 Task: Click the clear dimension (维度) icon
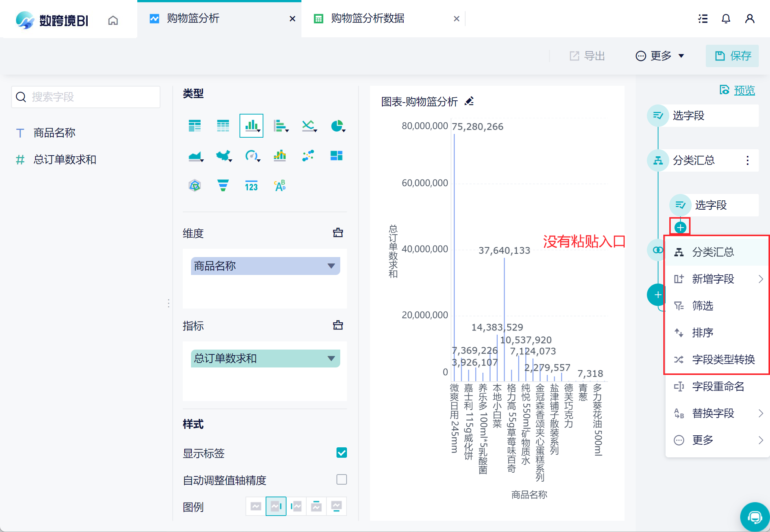point(338,233)
